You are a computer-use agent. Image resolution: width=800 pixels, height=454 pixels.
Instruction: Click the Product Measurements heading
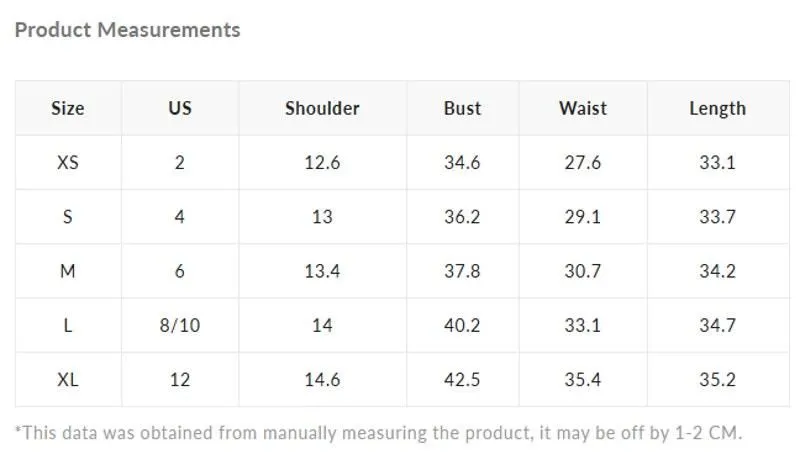coord(128,30)
